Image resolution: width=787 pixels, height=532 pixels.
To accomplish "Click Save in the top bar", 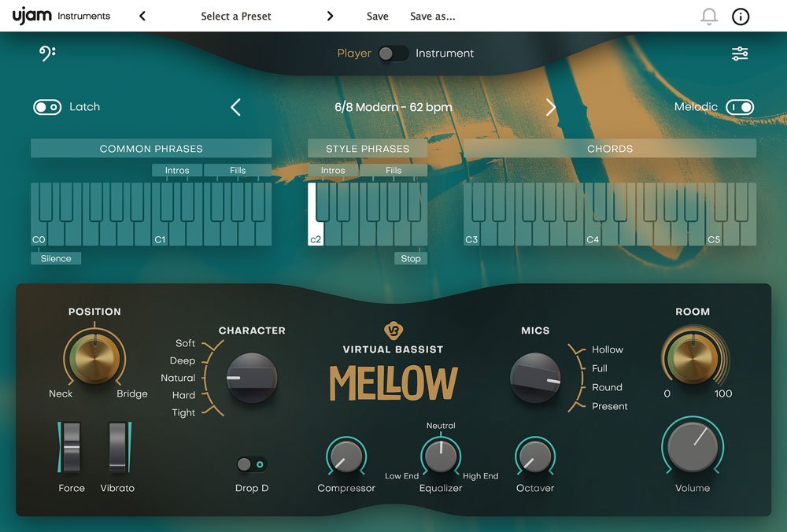I will pos(378,16).
